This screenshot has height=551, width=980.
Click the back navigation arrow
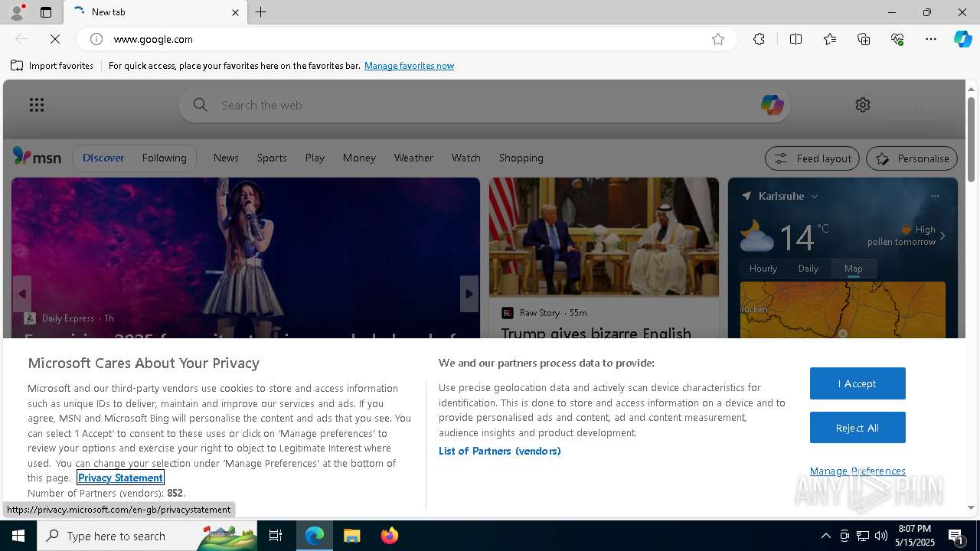[21, 39]
